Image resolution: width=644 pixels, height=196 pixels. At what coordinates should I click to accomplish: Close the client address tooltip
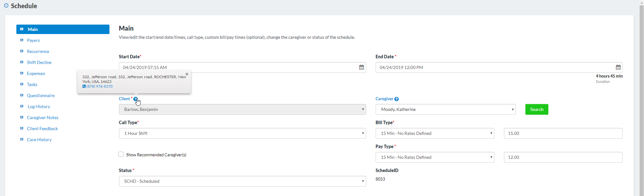(x=187, y=74)
